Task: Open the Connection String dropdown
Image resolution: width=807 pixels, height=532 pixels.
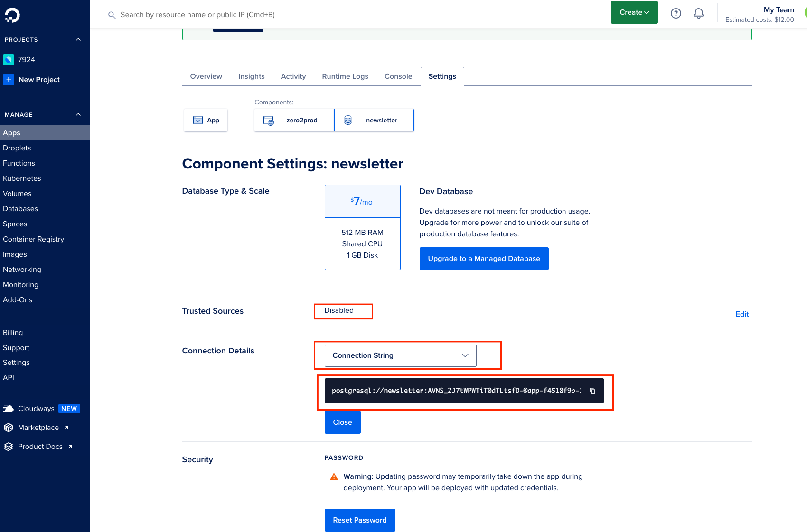Action: point(400,355)
